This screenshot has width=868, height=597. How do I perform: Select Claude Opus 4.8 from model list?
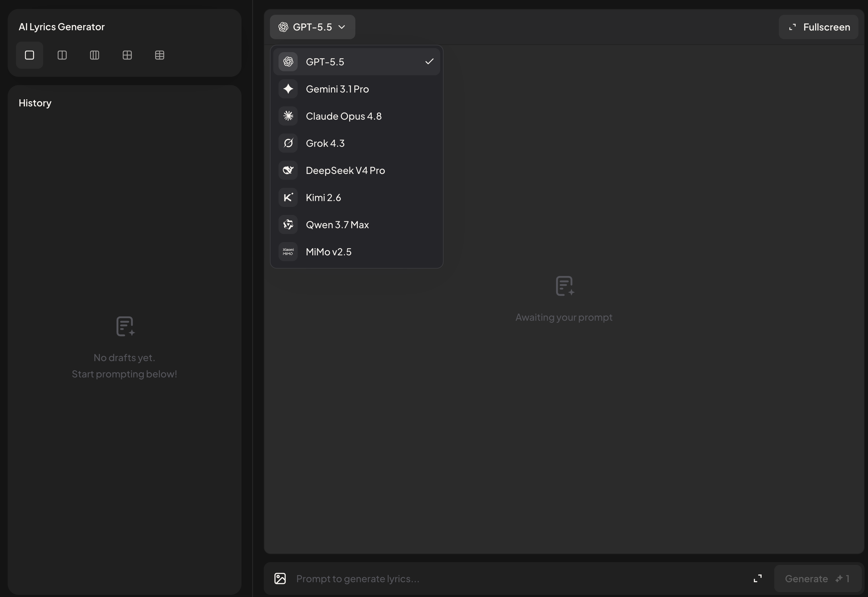tap(357, 116)
